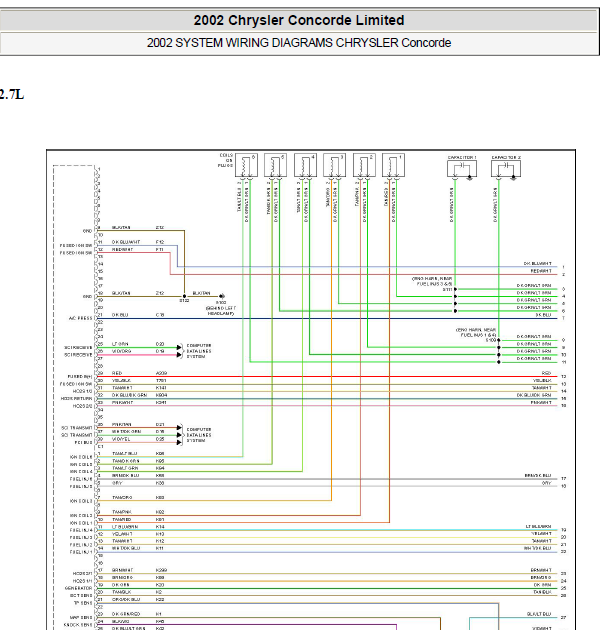Click the "C1" connector label
This screenshot has height=630, width=607.
click(101, 446)
